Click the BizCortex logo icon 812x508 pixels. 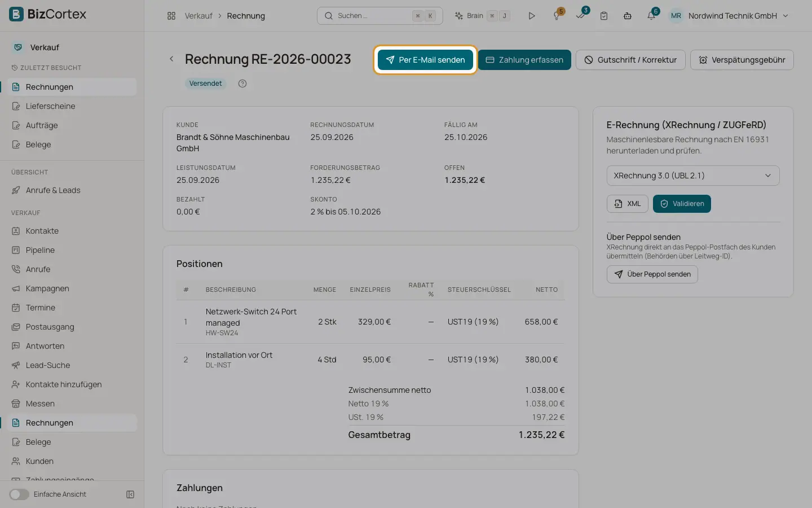tap(16, 14)
